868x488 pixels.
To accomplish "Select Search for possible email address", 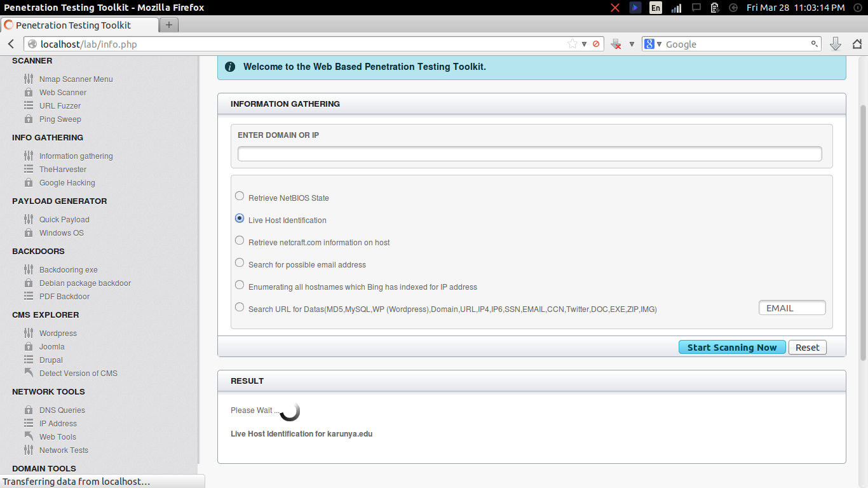I will (x=240, y=262).
